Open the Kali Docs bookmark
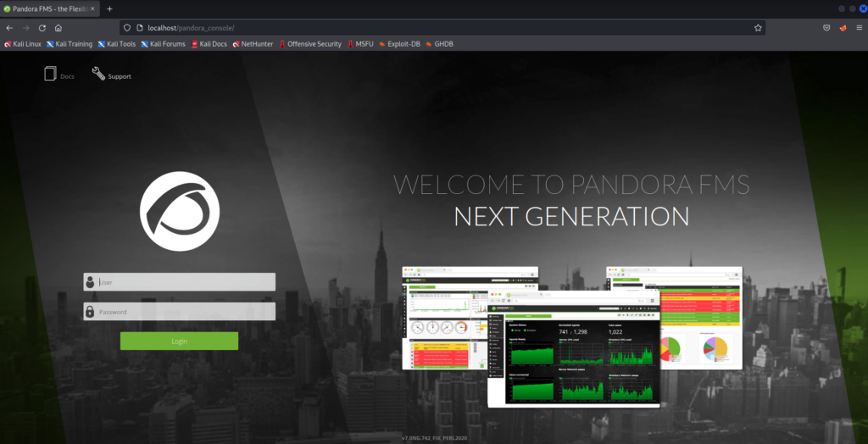 (209, 44)
